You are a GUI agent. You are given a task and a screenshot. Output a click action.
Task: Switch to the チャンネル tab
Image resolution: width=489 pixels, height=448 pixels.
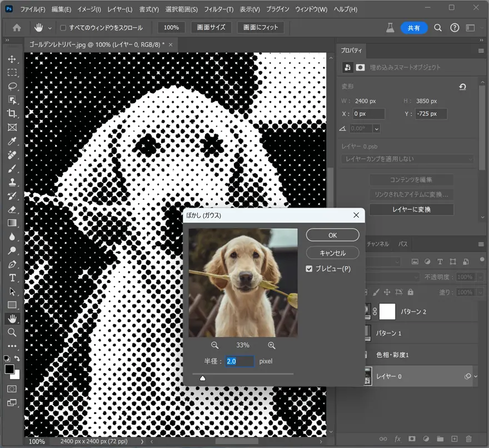tap(378, 244)
